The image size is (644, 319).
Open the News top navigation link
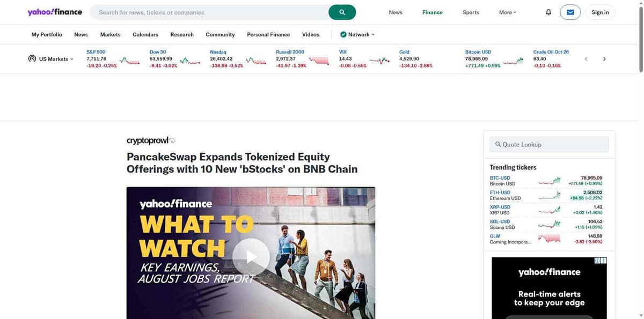click(x=396, y=12)
